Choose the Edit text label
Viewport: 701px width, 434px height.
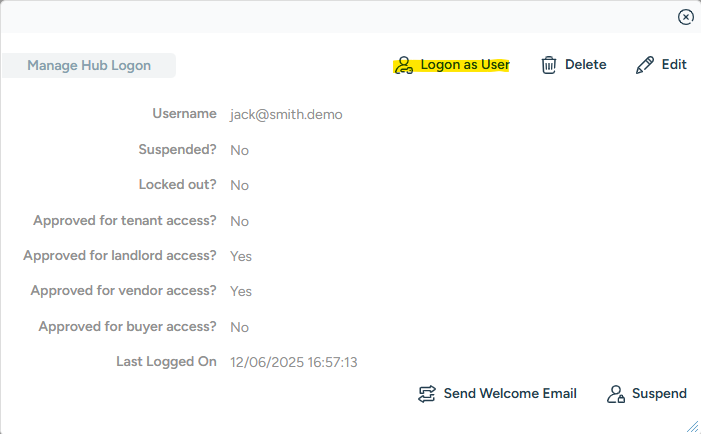[x=674, y=65]
